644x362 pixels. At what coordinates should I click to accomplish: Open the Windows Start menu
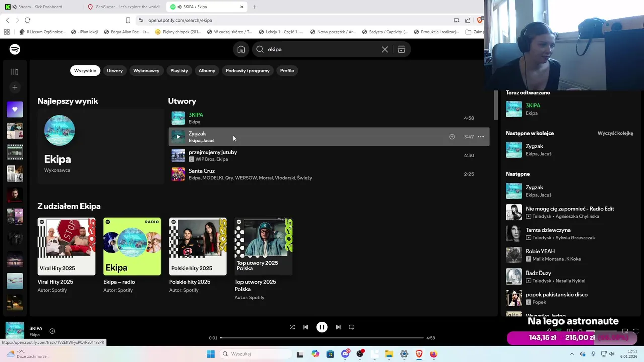pos(211,354)
